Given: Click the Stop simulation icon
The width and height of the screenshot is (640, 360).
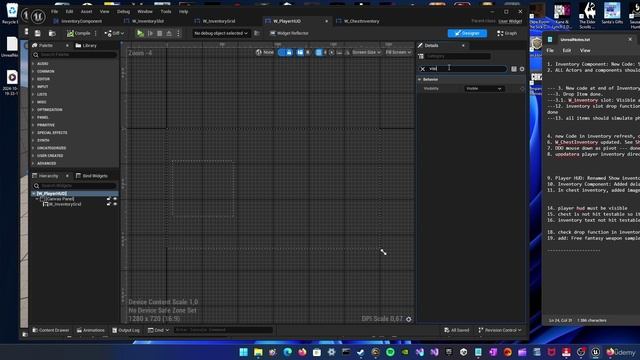Looking at the screenshot, I should tap(160, 33).
